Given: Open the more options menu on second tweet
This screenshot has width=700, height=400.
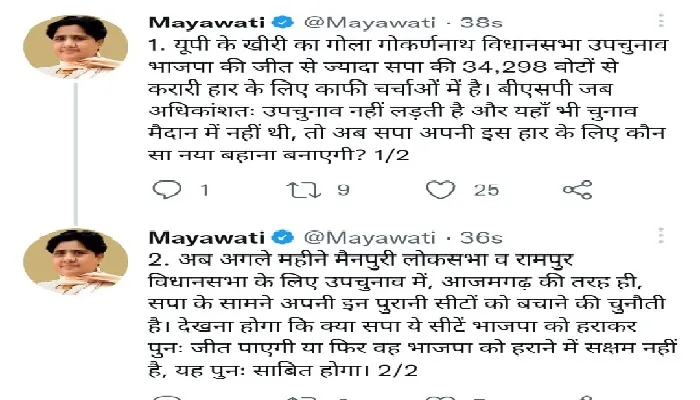Looking at the screenshot, I should tap(661, 235).
